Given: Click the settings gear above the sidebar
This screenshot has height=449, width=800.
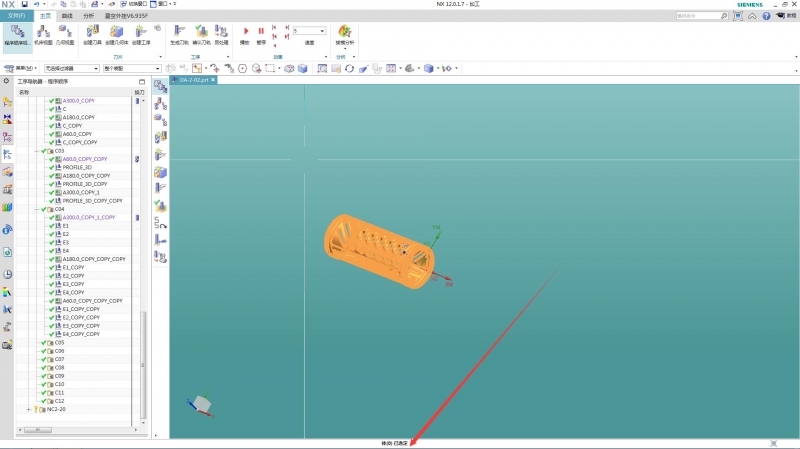Looking at the screenshot, I should click(6, 81).
